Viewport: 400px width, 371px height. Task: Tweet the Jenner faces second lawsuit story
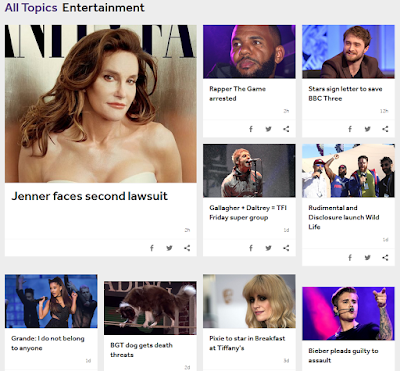pyautogui.click(x=169, y=248)
